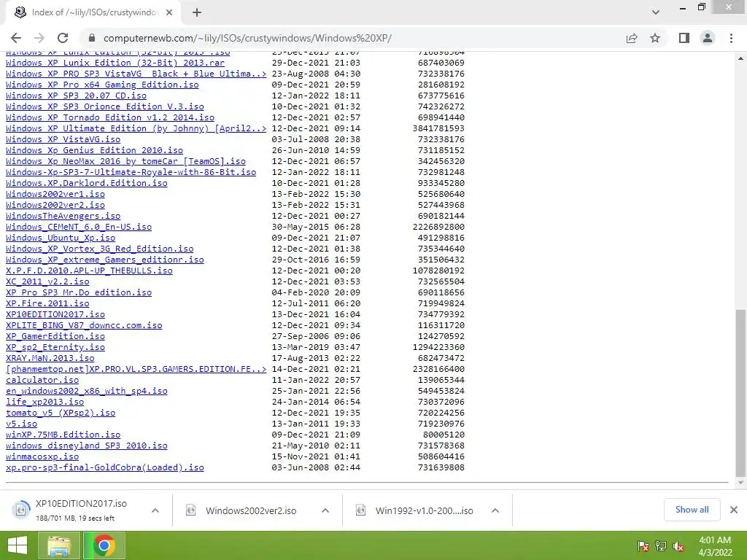Screen dimensions: 747x560
Task: Open XP.Fire.2011.iso link
Action: tap(47, 304)
